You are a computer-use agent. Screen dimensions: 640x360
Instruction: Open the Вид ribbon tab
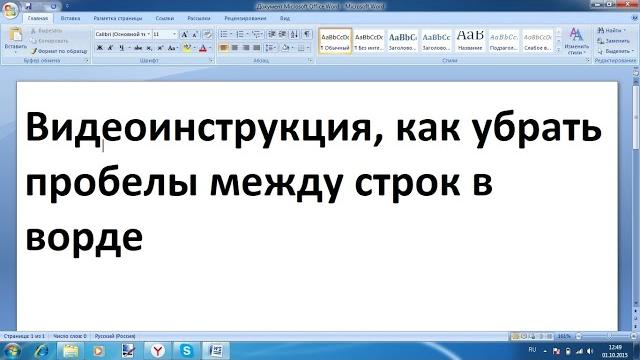[285, 18]
